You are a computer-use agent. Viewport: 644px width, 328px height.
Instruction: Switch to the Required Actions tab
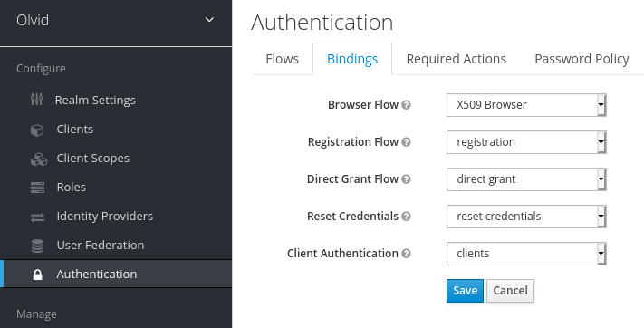(x=456, y=59)
